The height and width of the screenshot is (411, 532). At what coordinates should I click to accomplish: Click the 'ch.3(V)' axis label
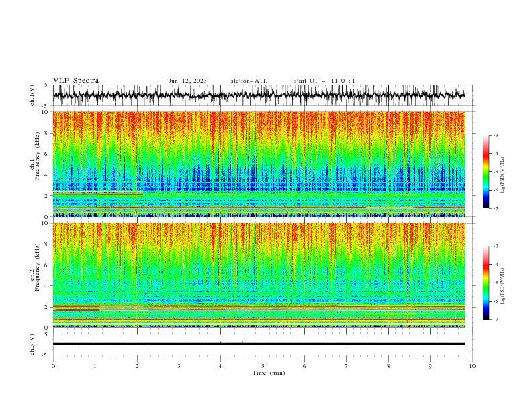tap(32, 345)
